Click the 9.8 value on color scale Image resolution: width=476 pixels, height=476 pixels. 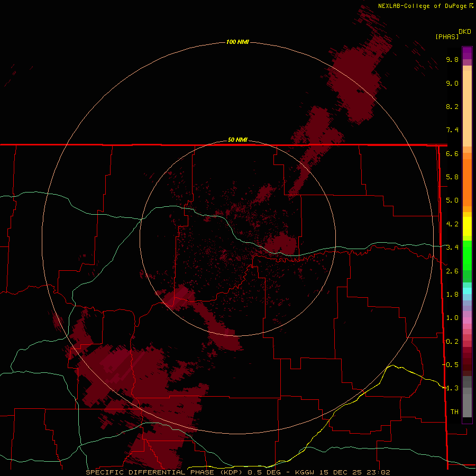click(x=452, y=60)
